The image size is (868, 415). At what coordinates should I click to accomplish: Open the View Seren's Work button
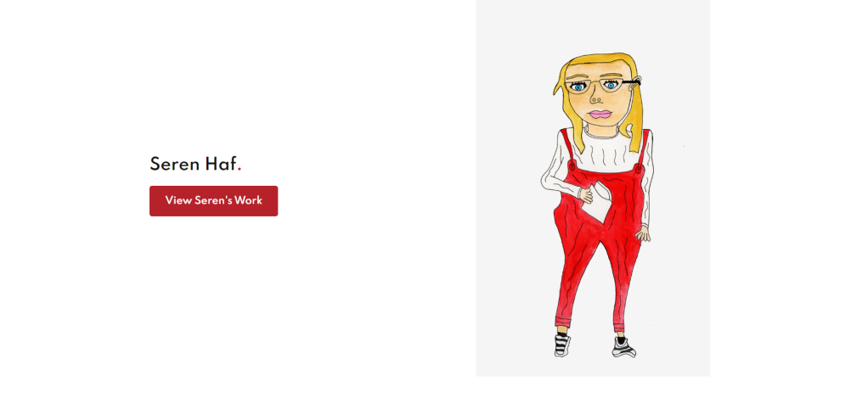point(214,201)
